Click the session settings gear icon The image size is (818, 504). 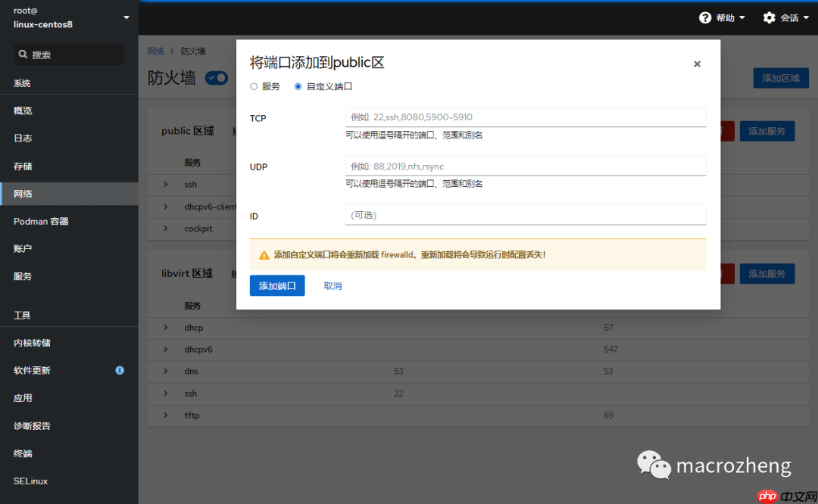769,17
